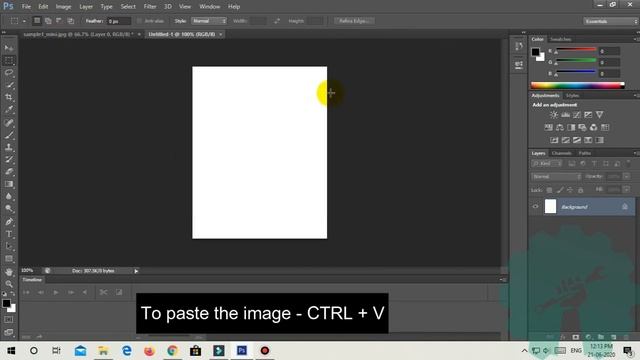Screen dimensions: 640x360
Task: Open Chrome from the taskbar
Action: 172,351
